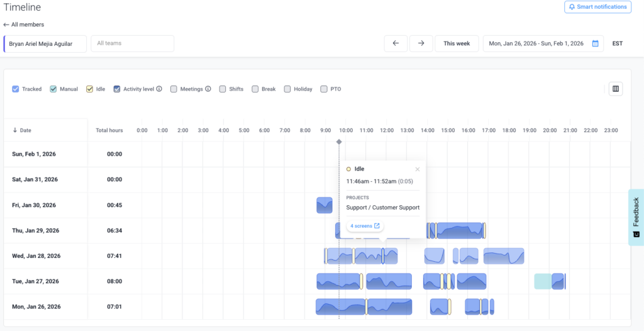Close the Idle popup tooltip
This screenshot has height=331, width=644.
pos(418,169)
